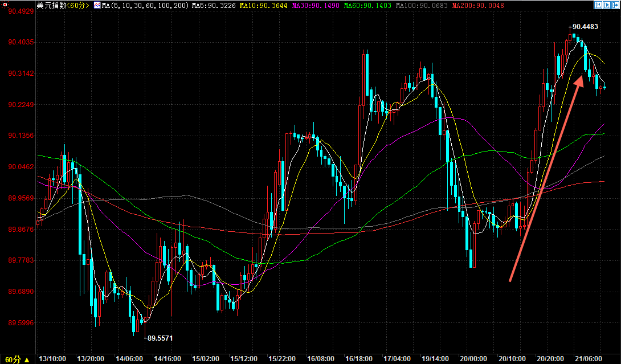Select the magenta MA30:90.1490 legend value
The image size is (621, 364).
316,6
